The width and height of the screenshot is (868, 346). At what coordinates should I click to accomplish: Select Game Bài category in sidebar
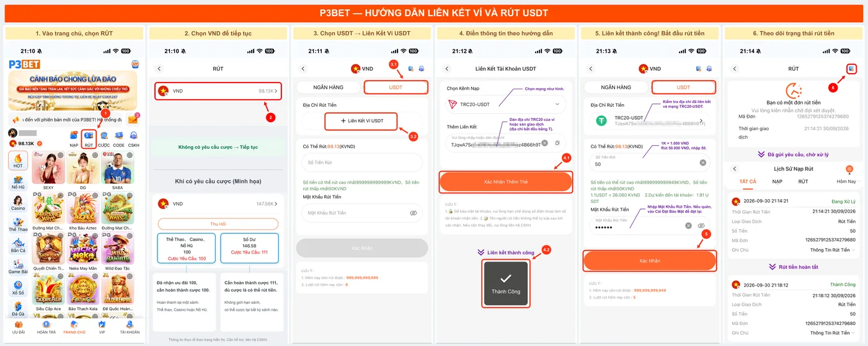(x=18, y=265)
